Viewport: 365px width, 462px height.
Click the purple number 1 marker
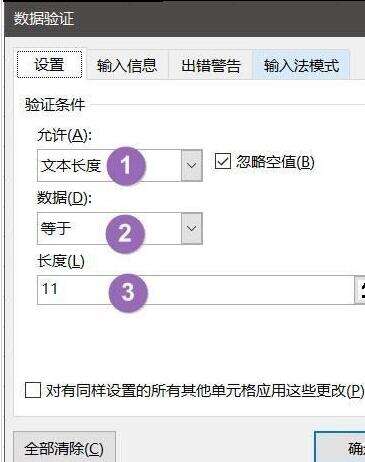(x=126, y=166)
